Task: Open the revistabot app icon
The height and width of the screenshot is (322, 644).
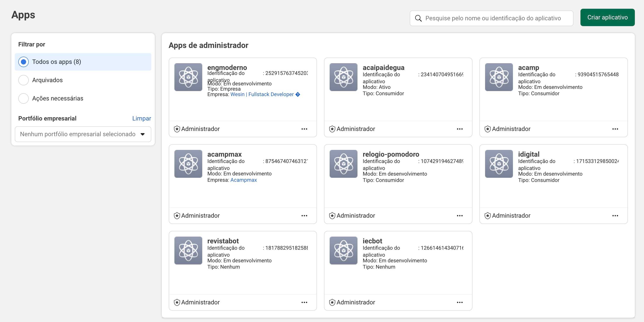Action: tap(188, 251)
